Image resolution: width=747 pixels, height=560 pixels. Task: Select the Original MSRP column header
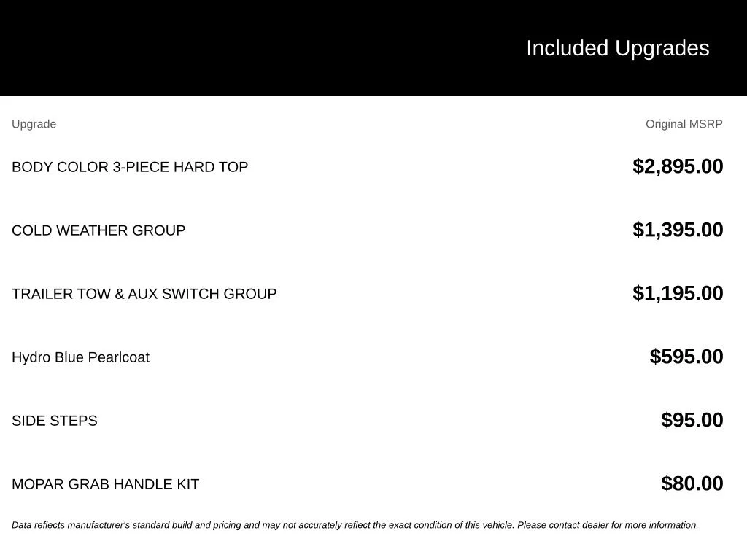click(684, 124)
